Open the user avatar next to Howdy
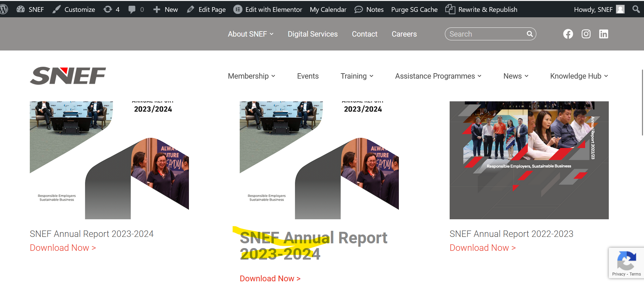Screen dimensions: 644x284 (x=620, y=9)
